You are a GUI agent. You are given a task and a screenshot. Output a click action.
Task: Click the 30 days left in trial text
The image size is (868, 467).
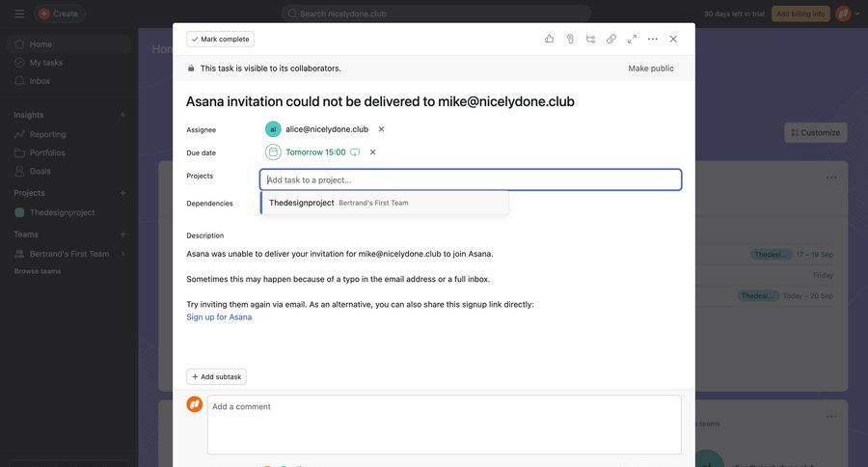(734, 14)
